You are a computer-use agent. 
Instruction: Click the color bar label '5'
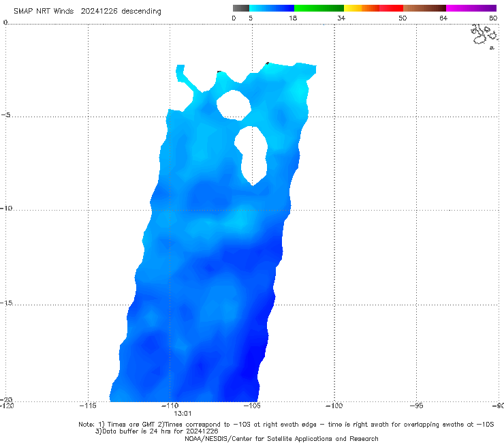pyautogui.click(x=251, y=18)
